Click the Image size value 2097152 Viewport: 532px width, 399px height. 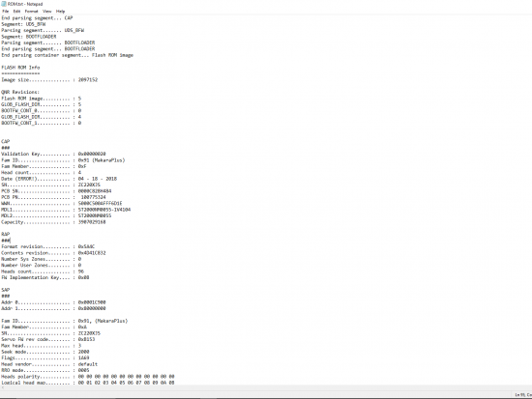point(88,80)
